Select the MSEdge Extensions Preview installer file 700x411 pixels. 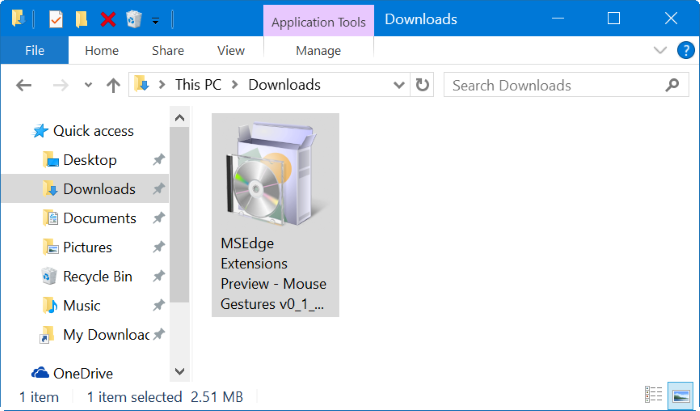tap(275, 214)
